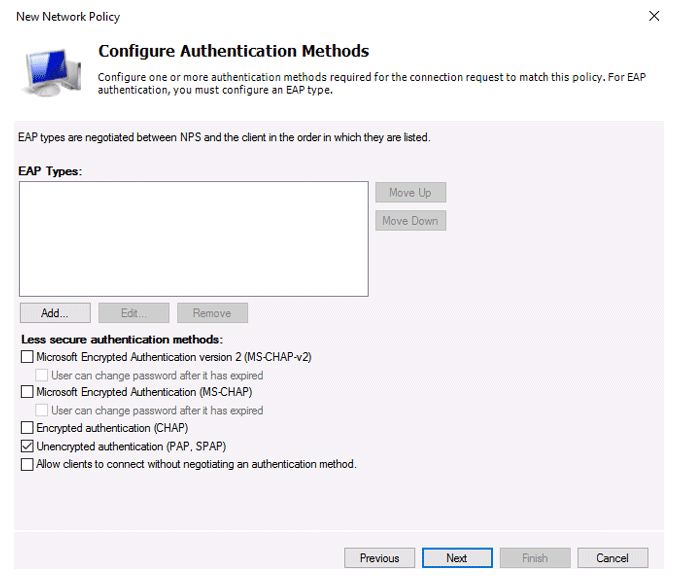
Task: Proceed with the Next button
Action: [x=457, y=558]
